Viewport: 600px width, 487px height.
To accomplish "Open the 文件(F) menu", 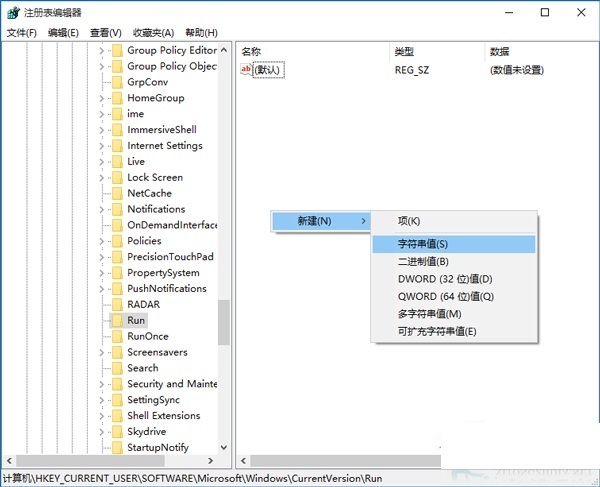I will click(x=22, y=33).
